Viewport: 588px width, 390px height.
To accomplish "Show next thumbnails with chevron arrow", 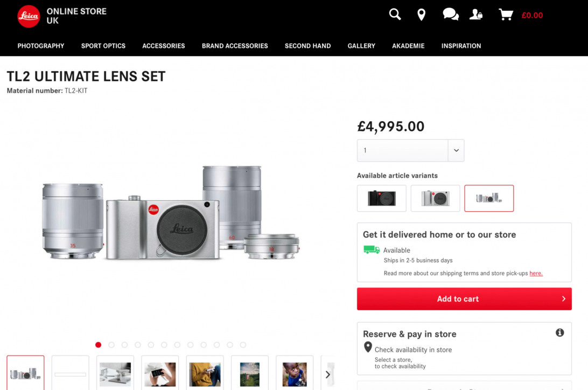I will [327, 374].
